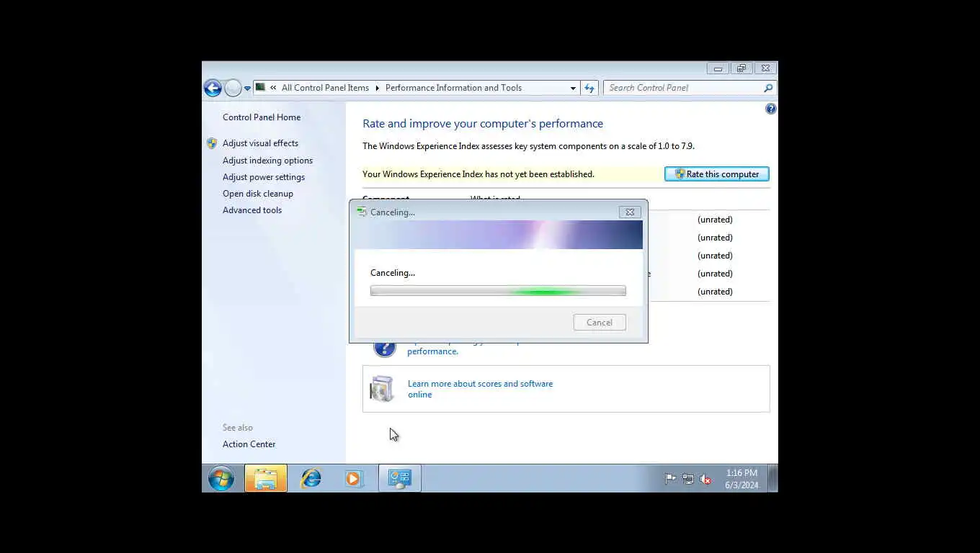Open Control Panel Home
Image resolution: width=980 pixels, height=553 pixels.
(262, 117)
